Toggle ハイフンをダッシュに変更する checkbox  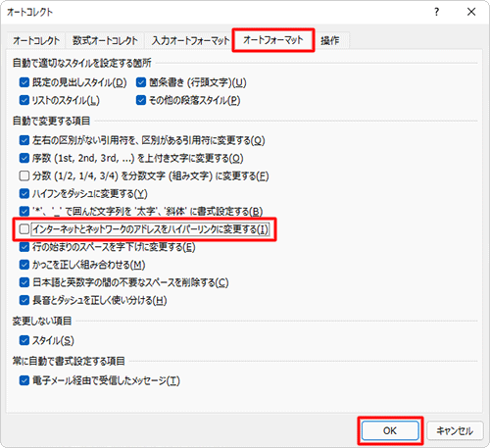pyautogui.click(x=24, y=193)
